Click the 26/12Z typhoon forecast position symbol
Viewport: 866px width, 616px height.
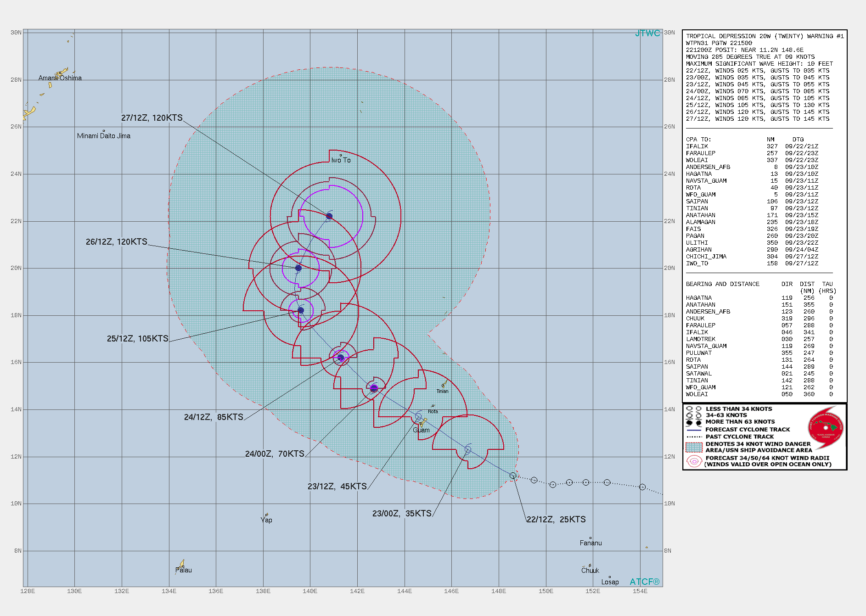click(298, 268)
